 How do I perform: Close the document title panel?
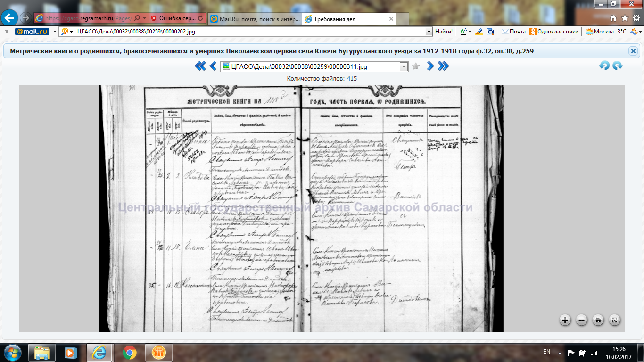point(633,51)
